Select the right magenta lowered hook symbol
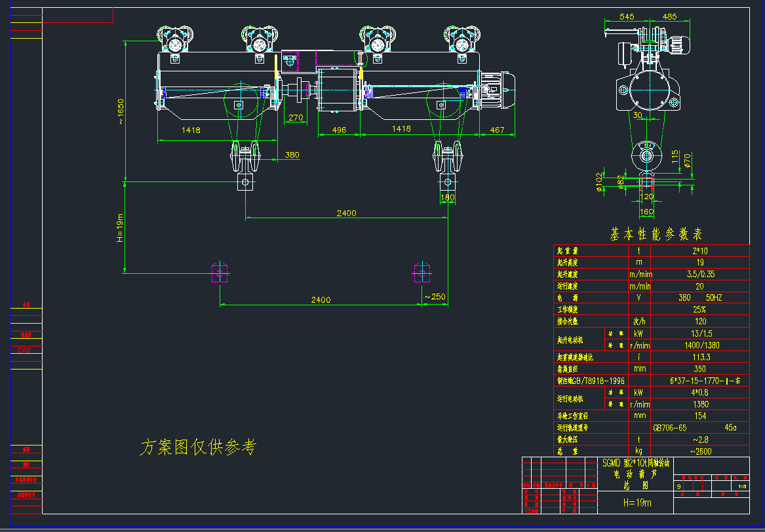765x532 pixels. coord(422,272)
